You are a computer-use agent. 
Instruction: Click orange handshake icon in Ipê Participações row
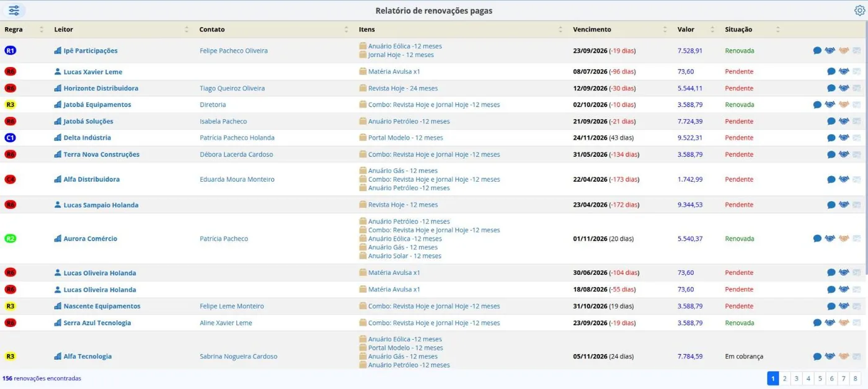[843, 51]
